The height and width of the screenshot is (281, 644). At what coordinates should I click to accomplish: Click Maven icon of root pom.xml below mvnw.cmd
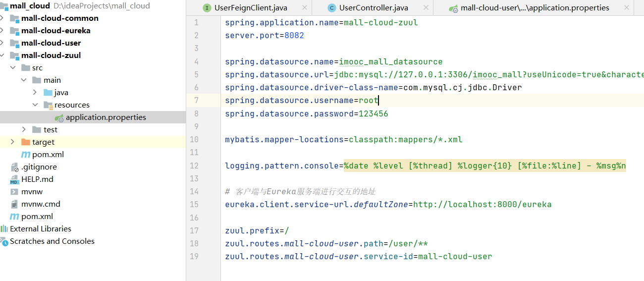pos(14,217)
